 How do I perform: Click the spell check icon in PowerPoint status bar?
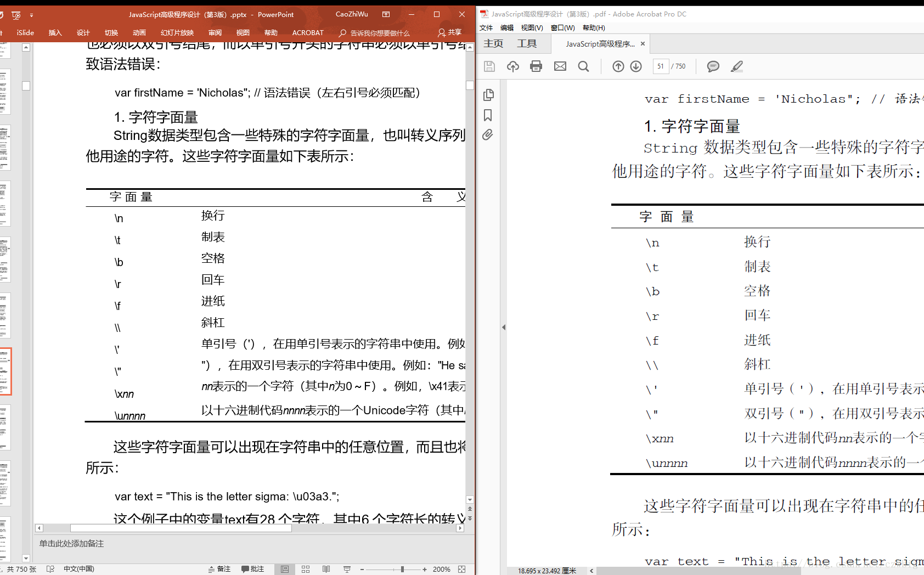coord(50,570)
